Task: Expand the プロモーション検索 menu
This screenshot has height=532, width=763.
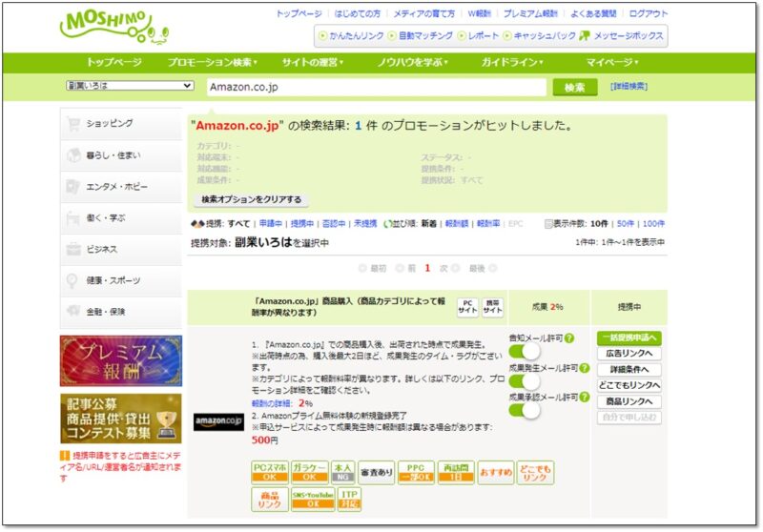Action: [212, 62]
